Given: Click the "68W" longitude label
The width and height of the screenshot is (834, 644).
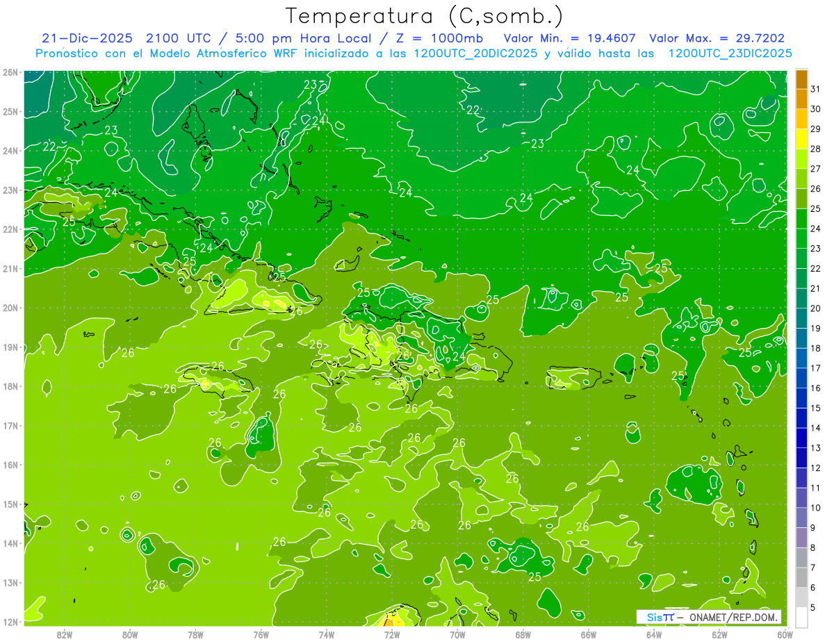Looking at the screenshot, I should 523,634.
